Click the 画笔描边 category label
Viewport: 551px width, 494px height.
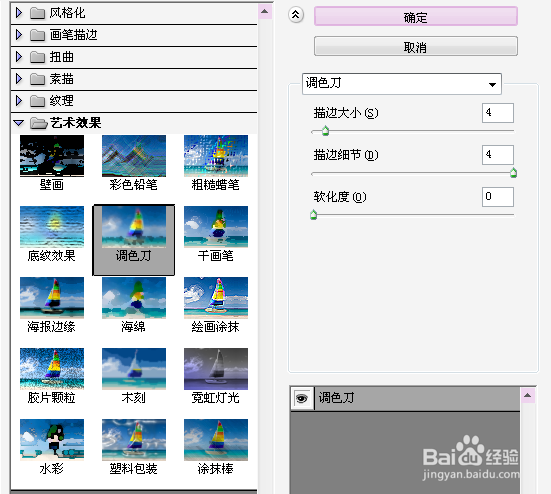point(73,35)
